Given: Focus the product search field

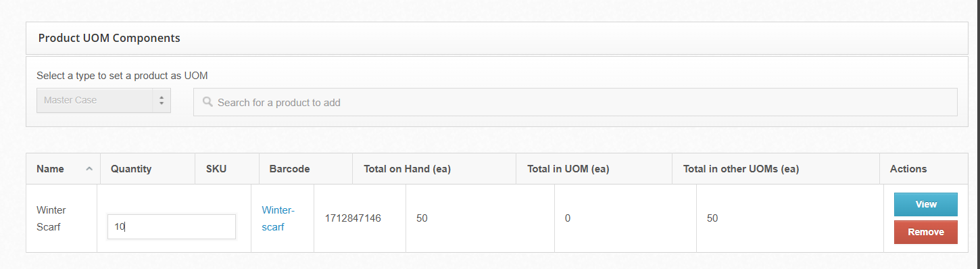Looking at the screenshot, I should click(x=575, y=102).
